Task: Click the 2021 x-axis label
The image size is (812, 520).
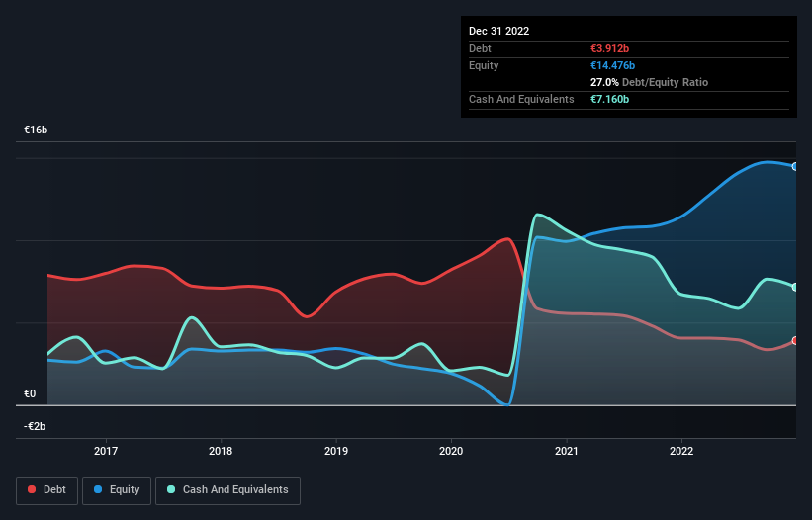Action: 567,451
